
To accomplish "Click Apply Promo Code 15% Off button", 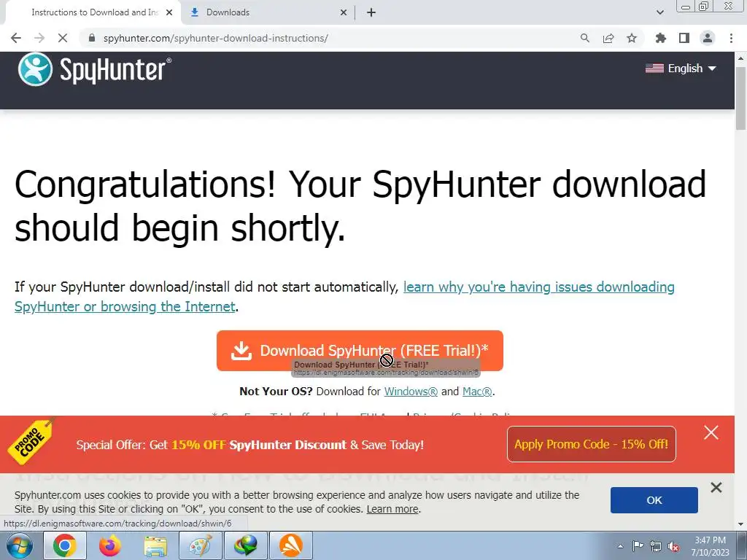I will [591, 444].
